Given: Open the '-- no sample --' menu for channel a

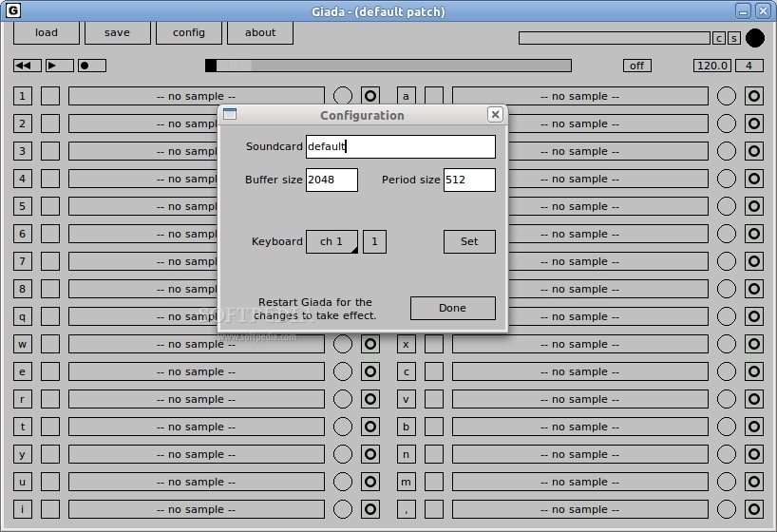Looking at the screenshot, I should click(x=579, y=96).
